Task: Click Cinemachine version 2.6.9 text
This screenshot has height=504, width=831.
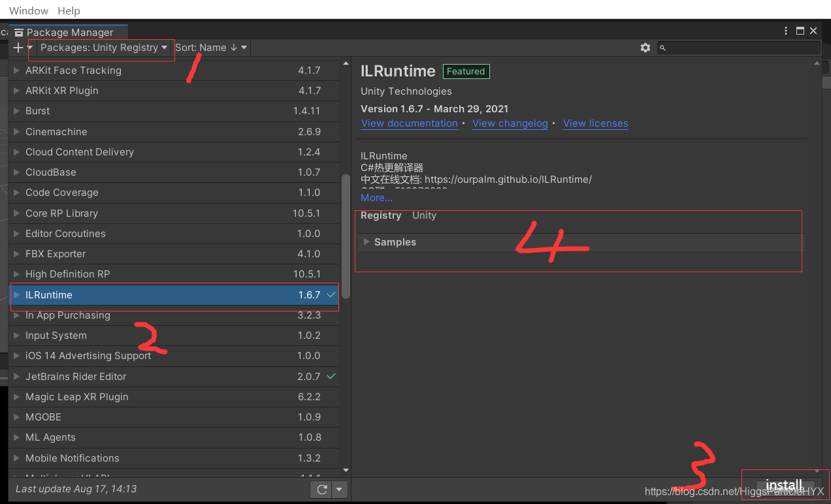Action: (309, 132)
